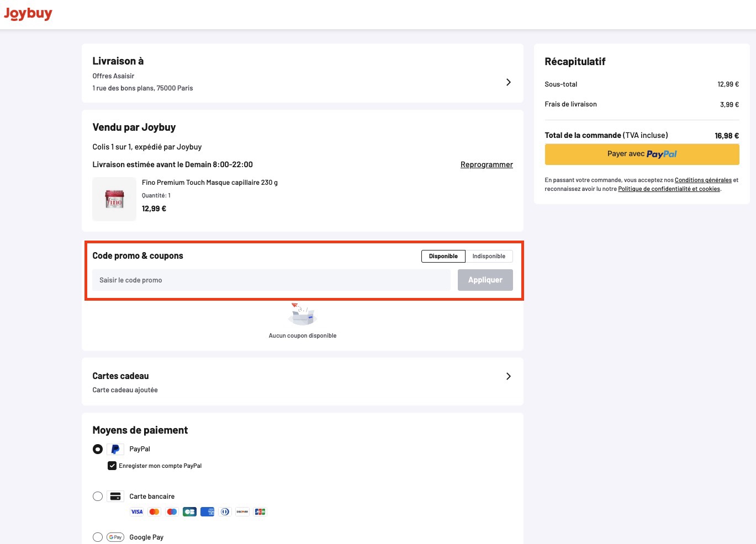756x544 pixels.
Task: Click the product name Fino Premium Touch
Action: [210, 183]
